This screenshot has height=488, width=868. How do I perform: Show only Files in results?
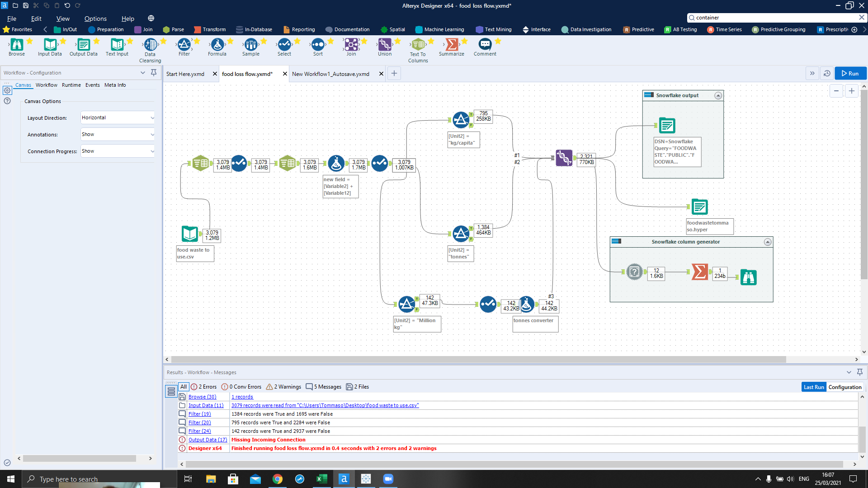point(358,387)
